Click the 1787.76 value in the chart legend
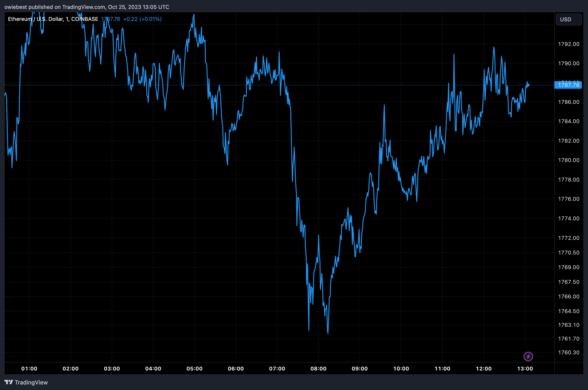The width and height of the screenshot is (588, 390). tap(111, 19)
